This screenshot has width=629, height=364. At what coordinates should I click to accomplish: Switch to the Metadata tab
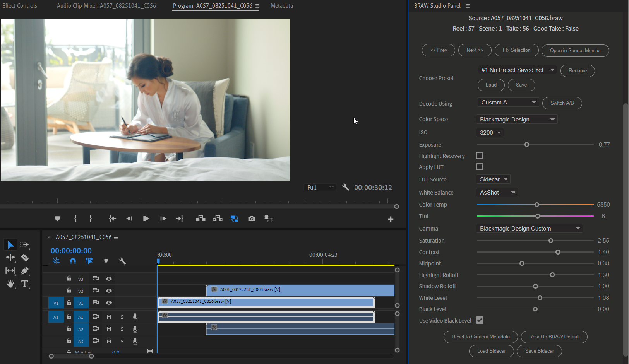[x=281, y=6]
